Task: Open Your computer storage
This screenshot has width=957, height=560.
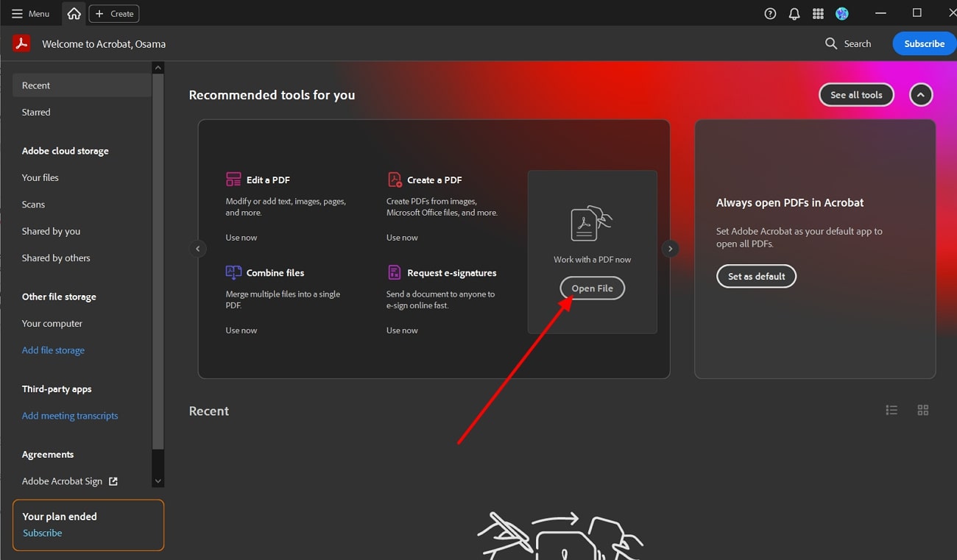Action: click(x=52, y=323)
